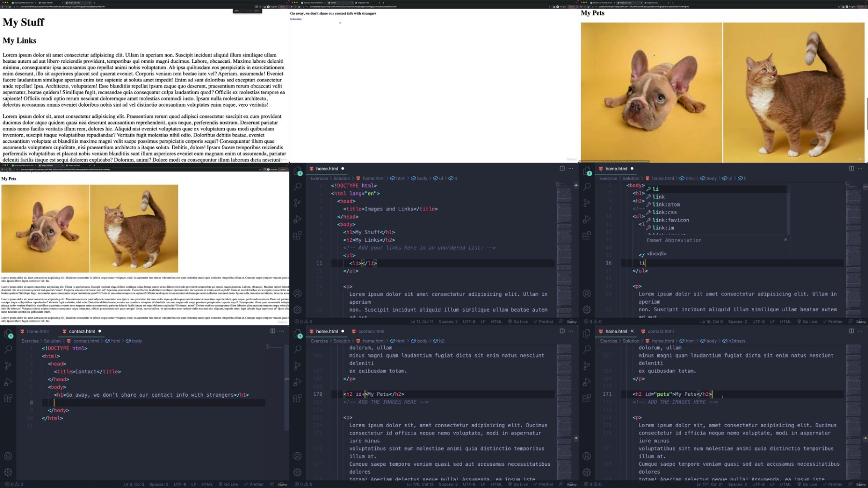Open Explorer in the Ln 171 editor

pos(587,334)
